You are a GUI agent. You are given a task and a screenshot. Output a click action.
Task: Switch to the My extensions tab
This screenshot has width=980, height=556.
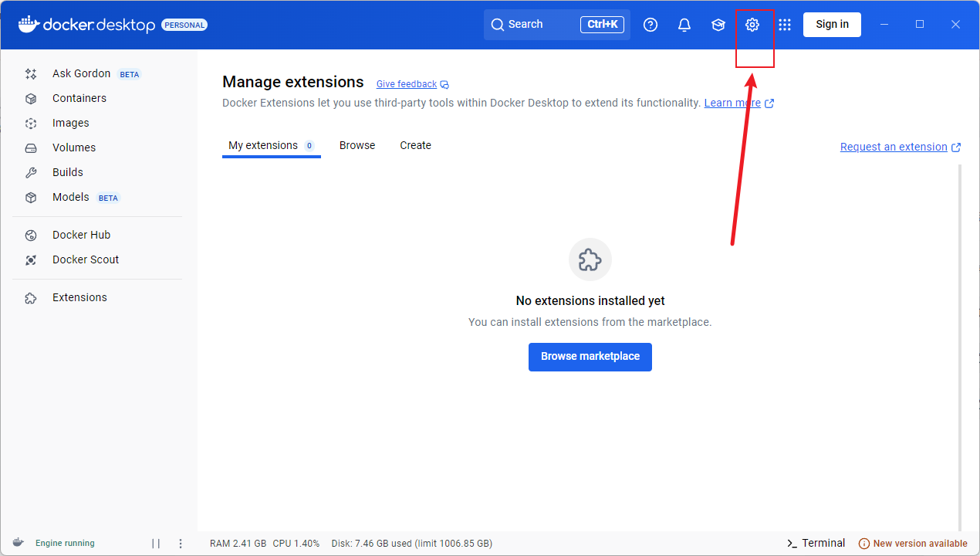(x=272, y=146)
